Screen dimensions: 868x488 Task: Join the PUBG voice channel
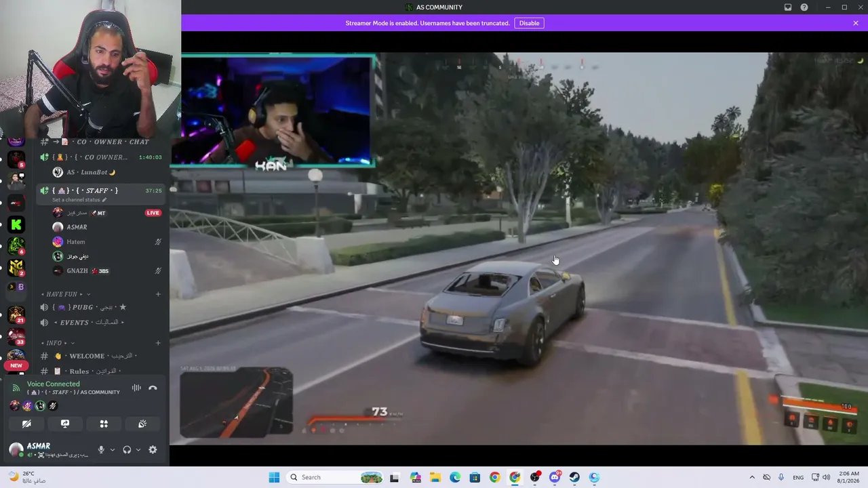102,307
